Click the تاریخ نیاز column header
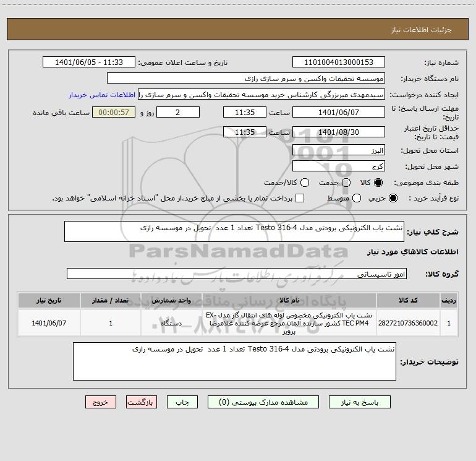476x461 pixels. pos(49,300)
